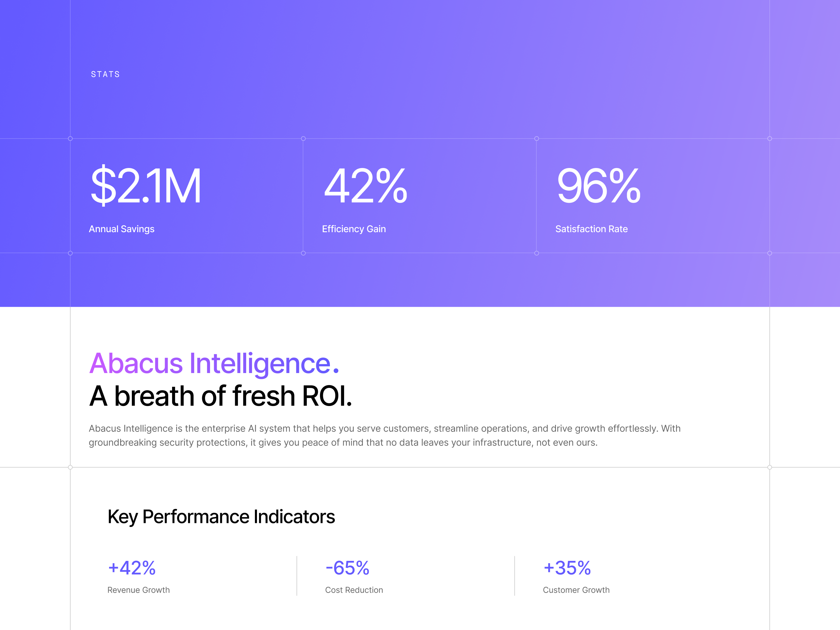The image size is (840, 630).
Task: Click the STATS section label
Action: point(105,74)
